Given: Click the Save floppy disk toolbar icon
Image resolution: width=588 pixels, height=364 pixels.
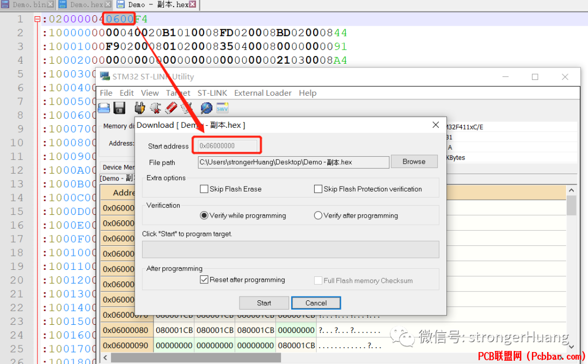Looking at the screenshot, I should tap(119, 108).
